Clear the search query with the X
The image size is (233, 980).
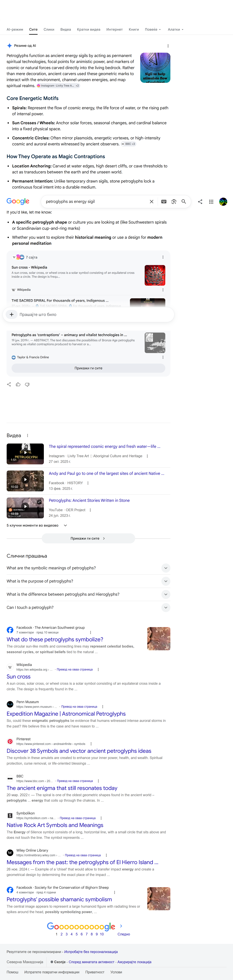coord(151,202)
